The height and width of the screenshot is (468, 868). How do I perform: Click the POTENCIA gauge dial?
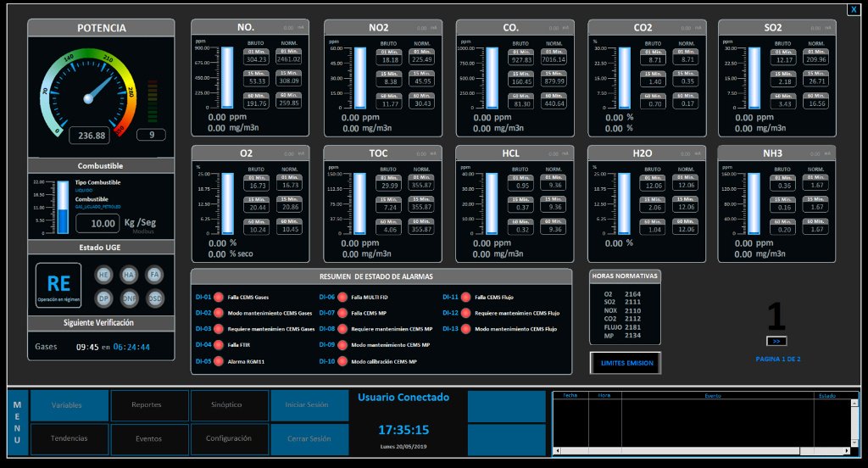click(x=88, y=94)
